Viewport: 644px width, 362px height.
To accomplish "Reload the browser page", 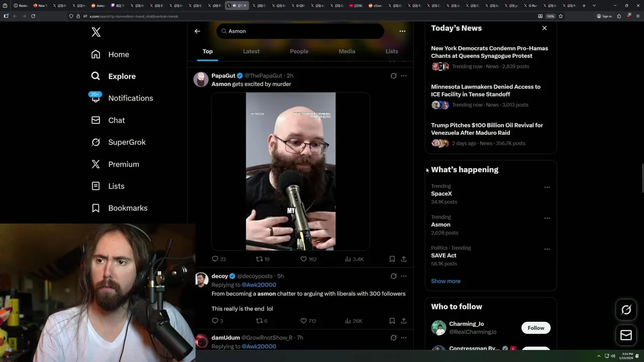I will 33,16.
